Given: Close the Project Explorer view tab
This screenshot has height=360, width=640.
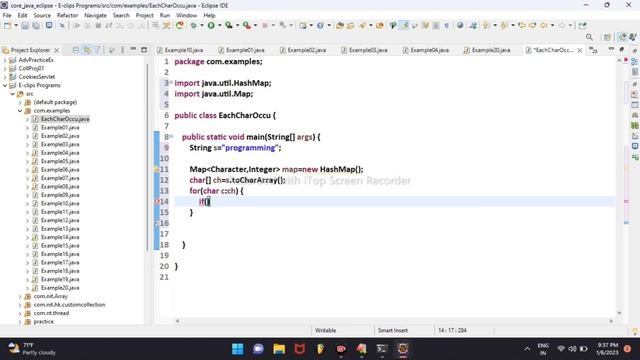Looking at the screenshot, I should (57, 50).
